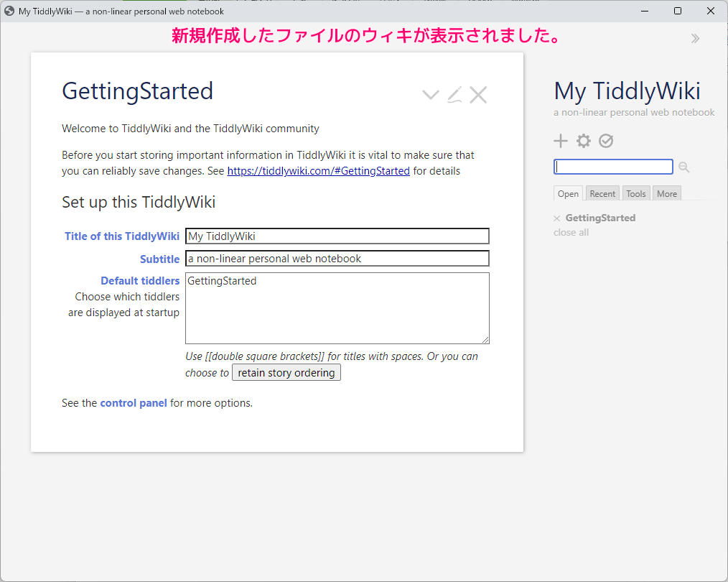Image resolution: width=728 pixels, height=582 pixels.
Task: Switch to the Recent tab
Action: tap(602, 193)
